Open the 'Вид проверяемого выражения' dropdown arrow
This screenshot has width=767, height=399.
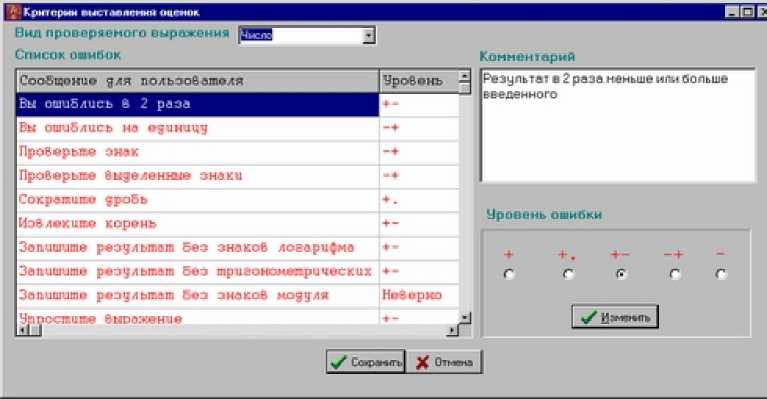[369, 35]
